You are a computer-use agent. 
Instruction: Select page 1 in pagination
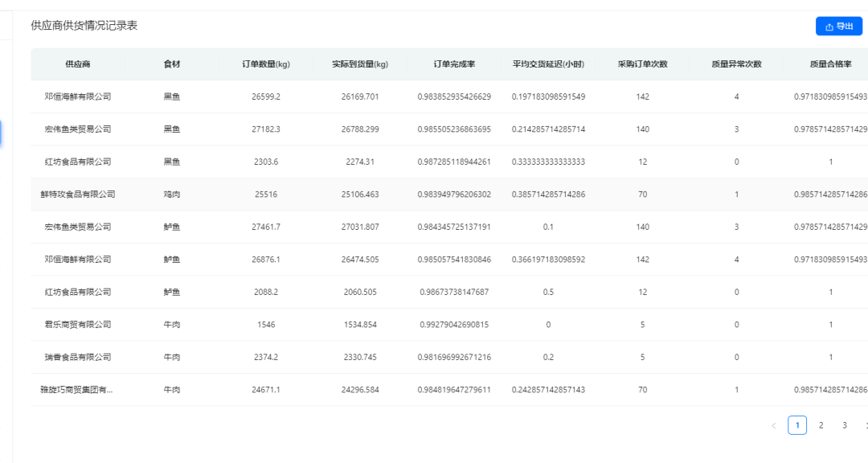click(797, 426)
